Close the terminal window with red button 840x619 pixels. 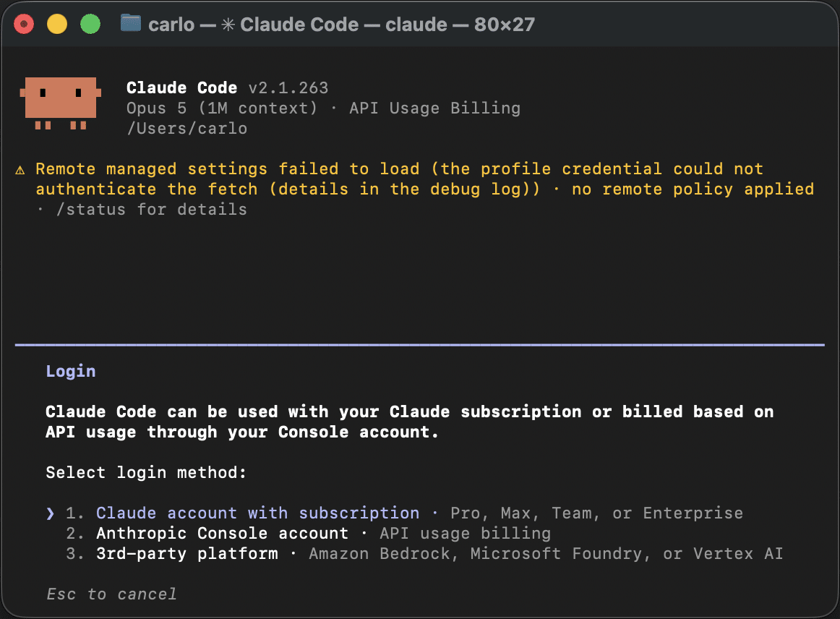coord(24,24)
